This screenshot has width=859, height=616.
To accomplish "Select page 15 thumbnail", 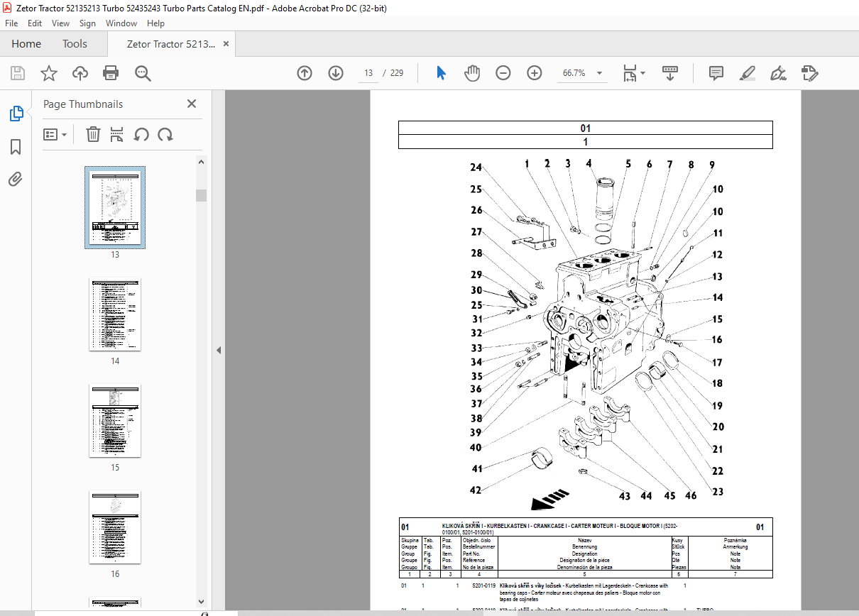I will (115, 421).
